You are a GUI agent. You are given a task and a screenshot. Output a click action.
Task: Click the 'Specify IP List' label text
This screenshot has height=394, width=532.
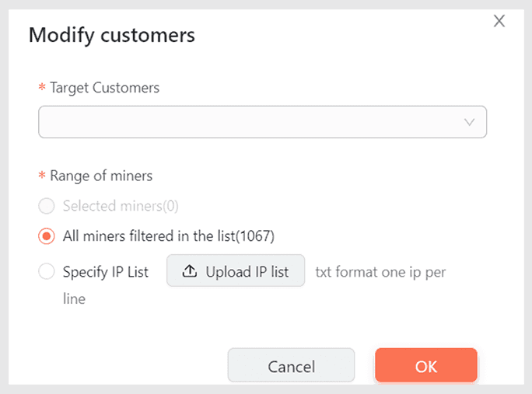tap(106, 272)
